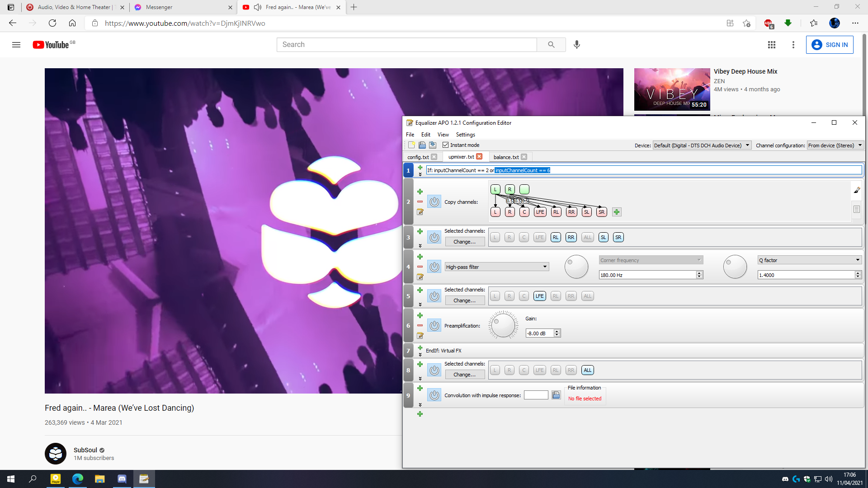The width and height of the screenshot is (868, 488).
Task: Click the Corner frequency dial
Action: pyautogui.click(x=576, y=267)
